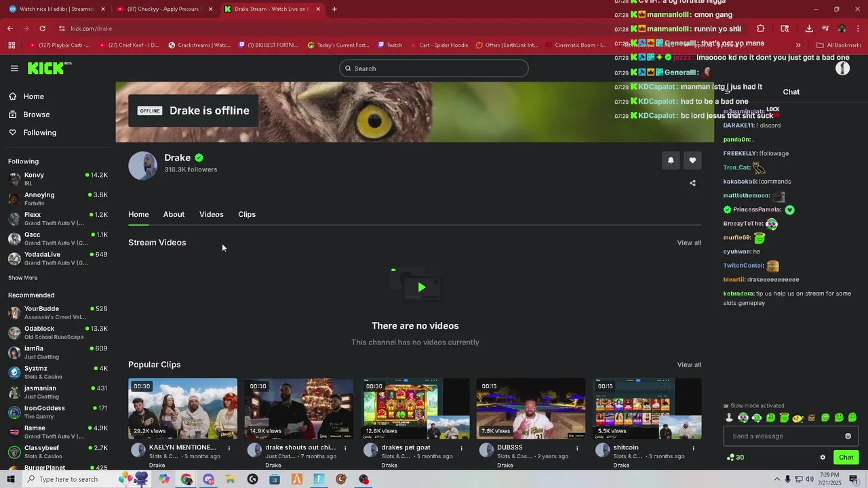
Task: Open the media controls icon in browser toolbar
Action: pyautogui.click(x=825, y=28)
